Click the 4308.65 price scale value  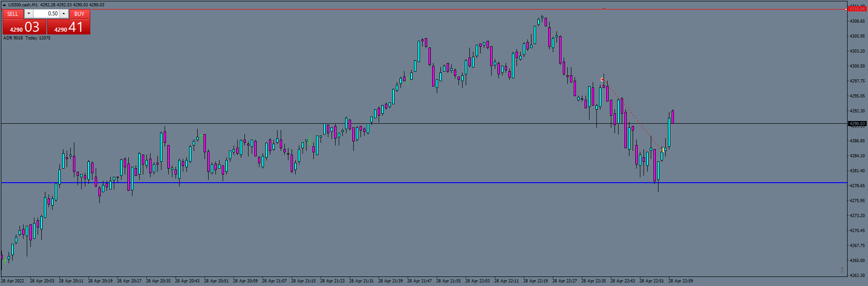click(x=857, y=21)
